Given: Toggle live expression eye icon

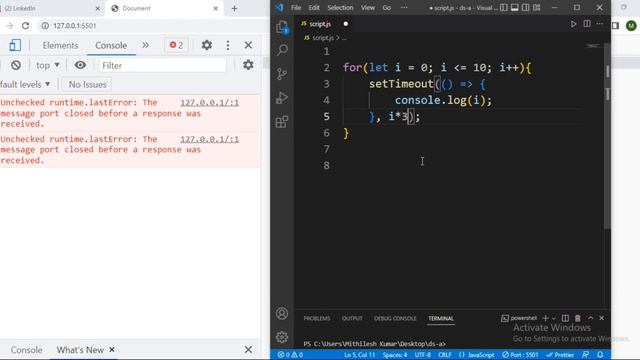Looking at the screenshot, I should pos(80,65).
